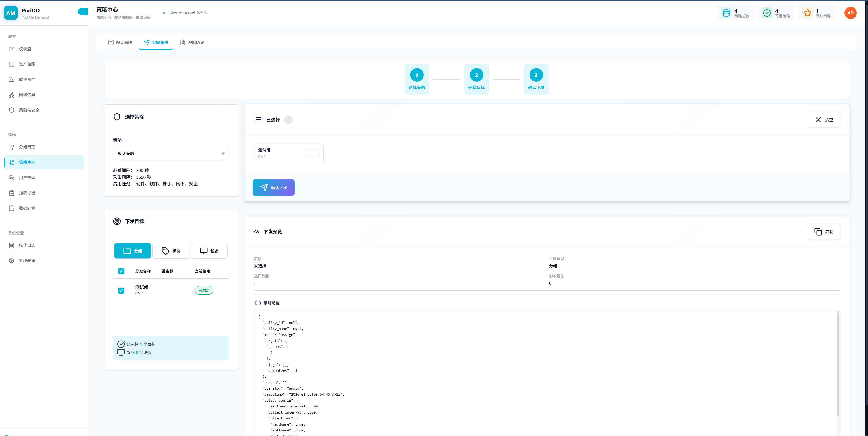The image size is (868, 436).
Task: Click the 确认下发 button
Action: click(x=273, y=188)
